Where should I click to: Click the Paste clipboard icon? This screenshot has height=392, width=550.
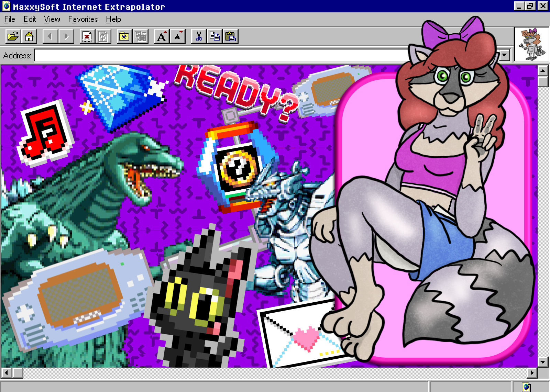[x=231, y=36]
